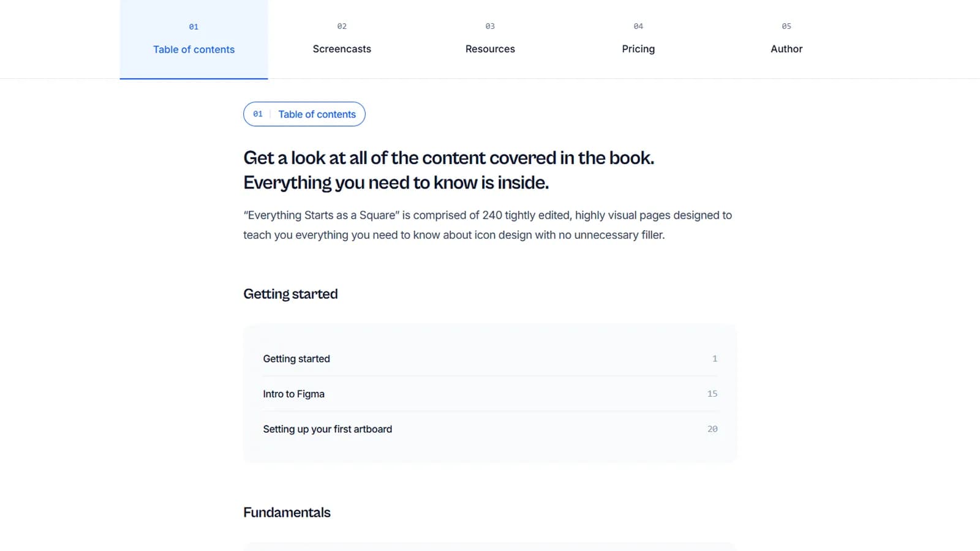Switch to the Pricing tab
980x551 pixels.
pos(638,49)
